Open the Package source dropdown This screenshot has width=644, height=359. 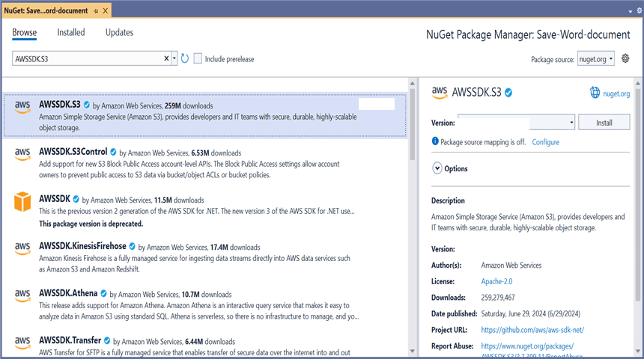coord(595,59)
